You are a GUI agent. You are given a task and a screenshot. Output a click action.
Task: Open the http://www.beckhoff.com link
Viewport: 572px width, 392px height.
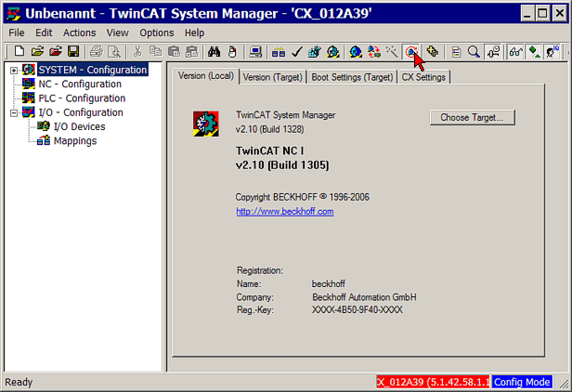point(285,212)
